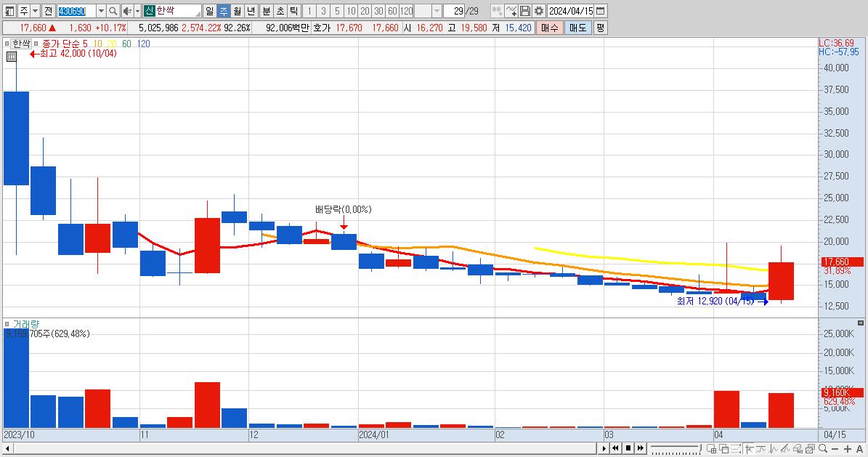This screenshot has width=868, height=457.
Task: Open chart settings gear icon
Action: coord(539,11)
